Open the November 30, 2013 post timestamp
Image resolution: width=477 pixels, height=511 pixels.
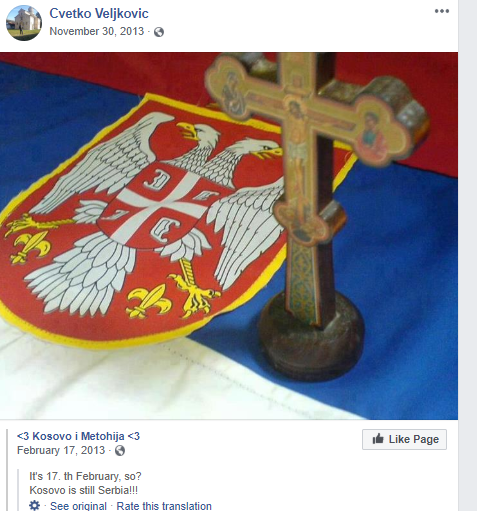tap(97, 31)
